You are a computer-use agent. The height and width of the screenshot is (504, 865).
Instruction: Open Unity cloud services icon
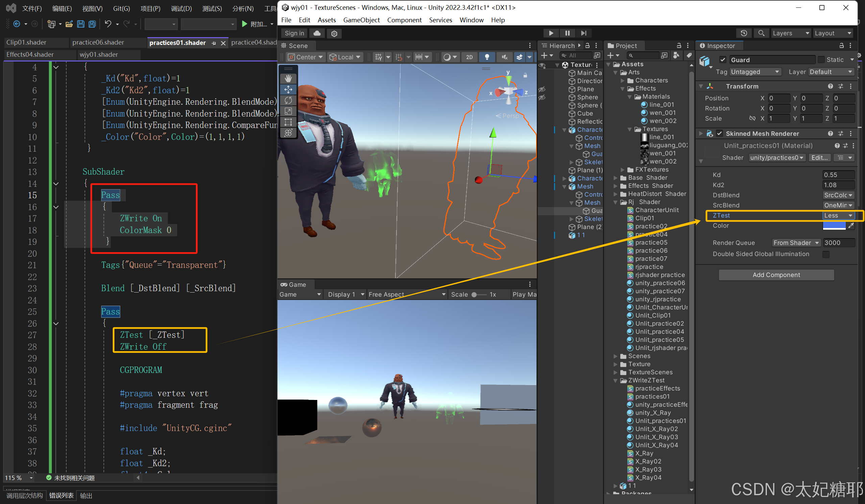coord(317,33)
